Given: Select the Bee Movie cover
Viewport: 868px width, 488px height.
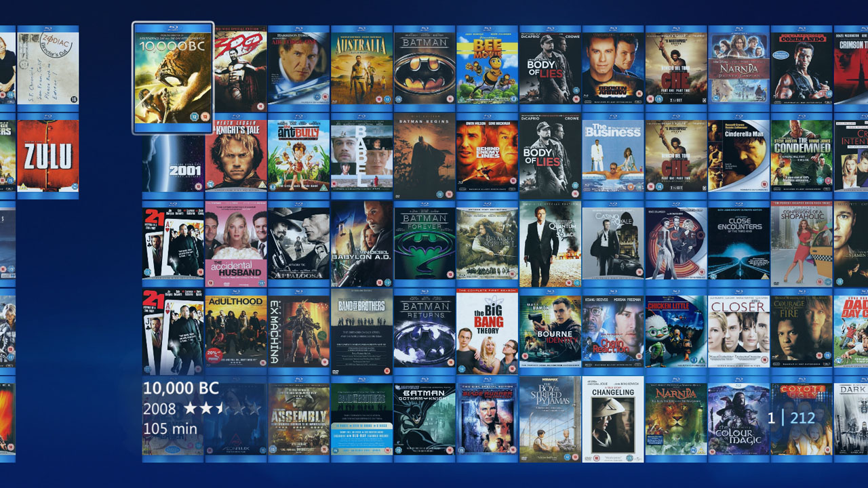Looking at the screenshot, I should pos(487,68).
